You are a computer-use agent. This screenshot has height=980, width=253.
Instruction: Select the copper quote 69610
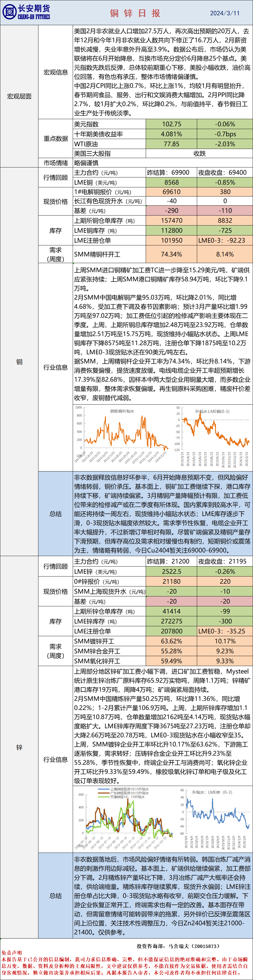coord(172,192)
